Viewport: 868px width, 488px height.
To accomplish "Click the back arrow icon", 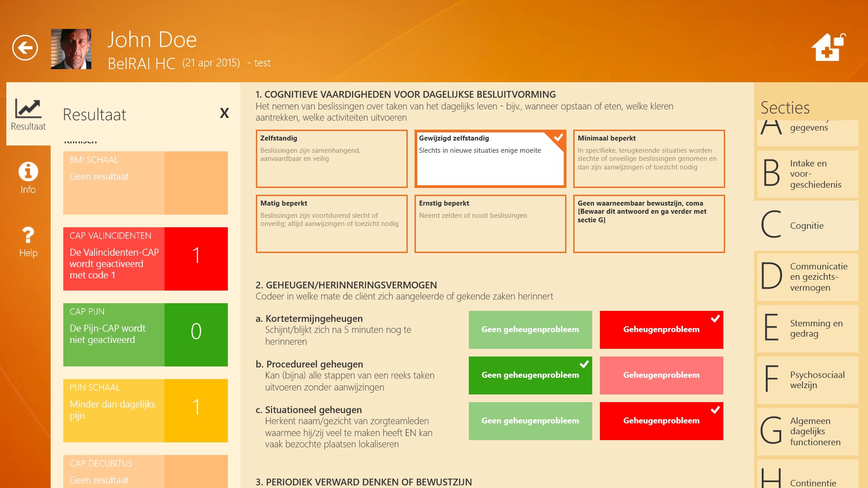I will click(x=25, y=47).
